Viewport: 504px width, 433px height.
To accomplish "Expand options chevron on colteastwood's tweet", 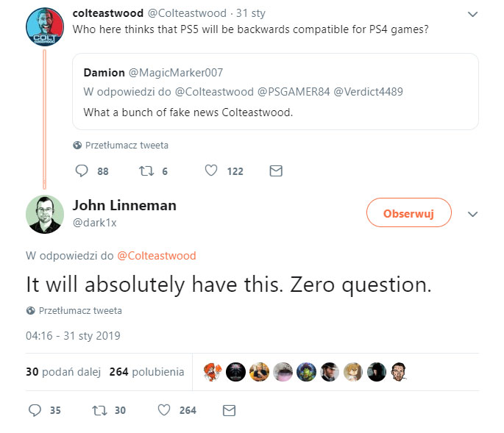I will tap(473, 14).
